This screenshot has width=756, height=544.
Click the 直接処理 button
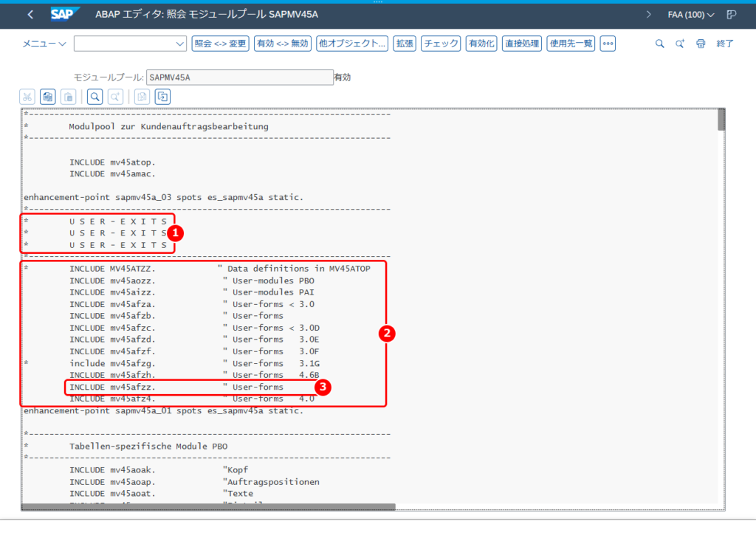click(x=522, y=44)
